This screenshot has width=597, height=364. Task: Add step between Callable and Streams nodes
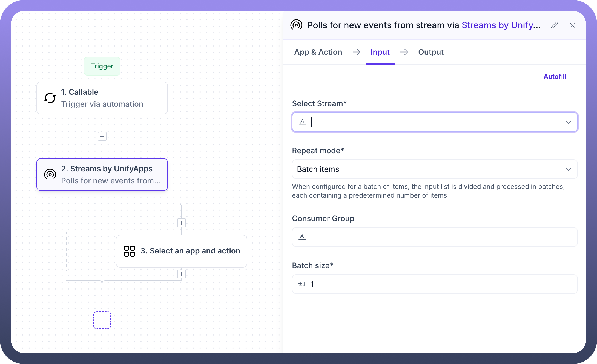pyautogui.click(x=102, y=136)
